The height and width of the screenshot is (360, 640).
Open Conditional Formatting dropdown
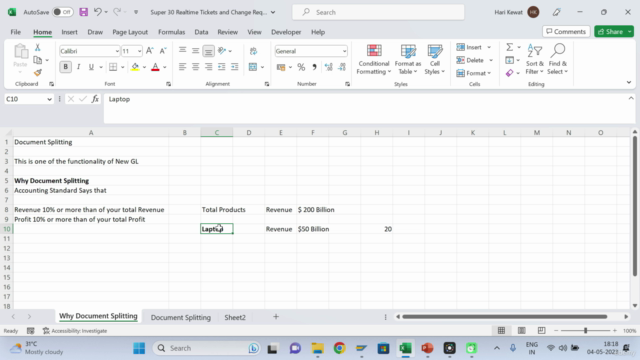tap(373, 60)
